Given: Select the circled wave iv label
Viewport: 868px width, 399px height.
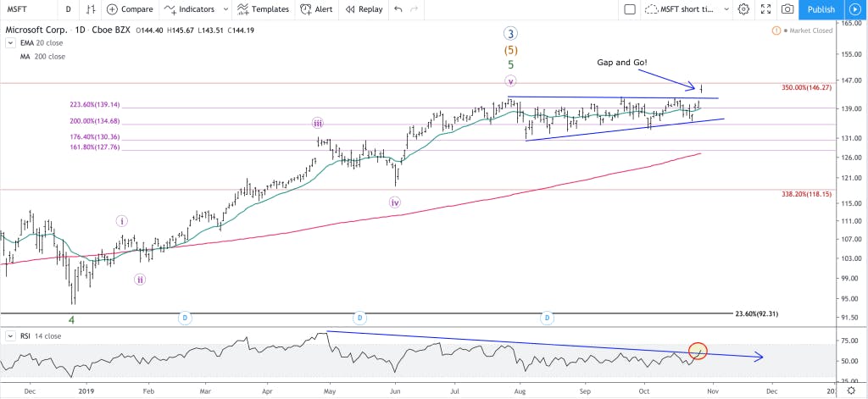Looking at the screenshot, I should click(x=394, y=202).
